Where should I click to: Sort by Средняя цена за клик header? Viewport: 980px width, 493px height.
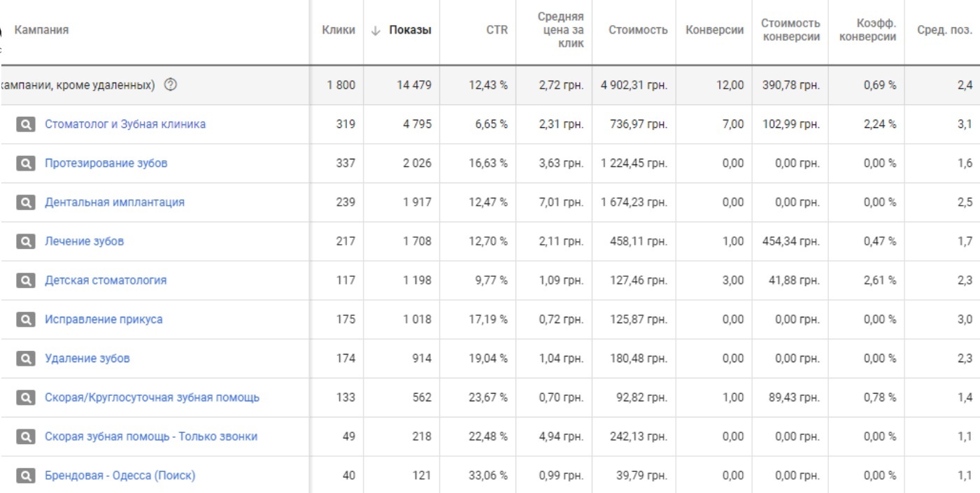(567, 30)
